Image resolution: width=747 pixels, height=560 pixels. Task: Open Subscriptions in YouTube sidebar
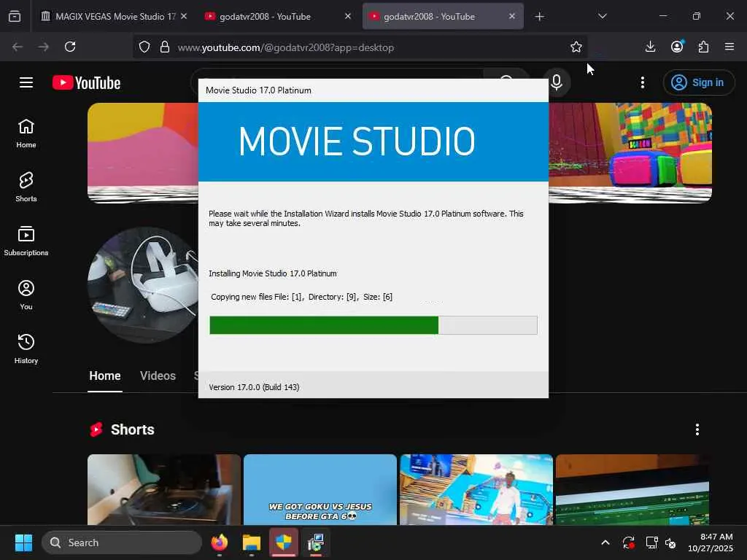point(26,241)
